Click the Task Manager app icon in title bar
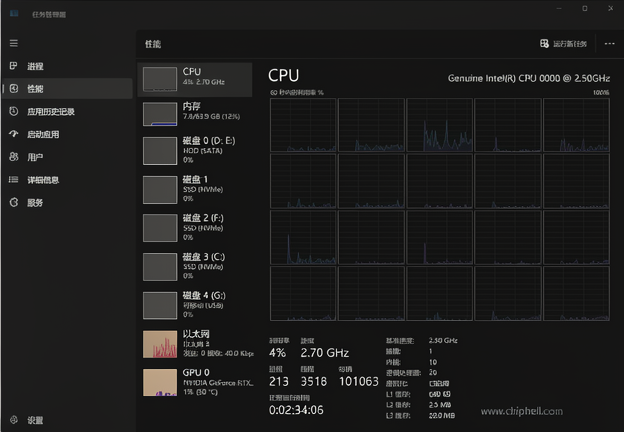Screen dimensions: 624x432 pyautogui.click(x=14, y=14)
